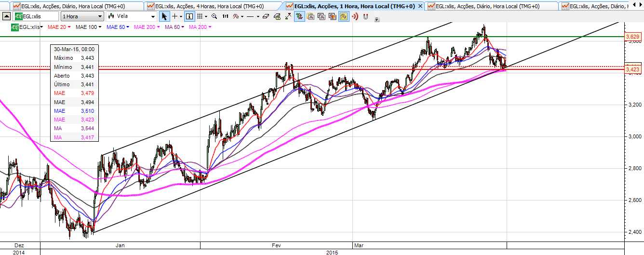The image size is (644, 255).
Task: Toggle the chart grid icon
Action: point(200,16)
